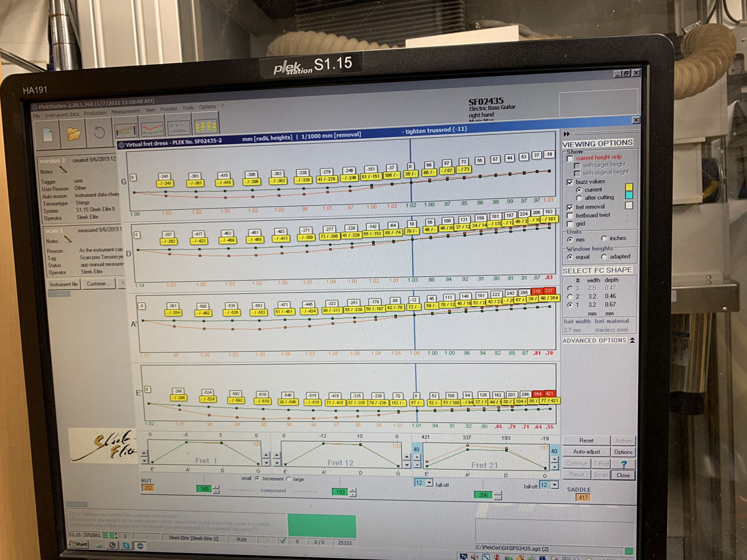Open the View menu

(151, 110)
